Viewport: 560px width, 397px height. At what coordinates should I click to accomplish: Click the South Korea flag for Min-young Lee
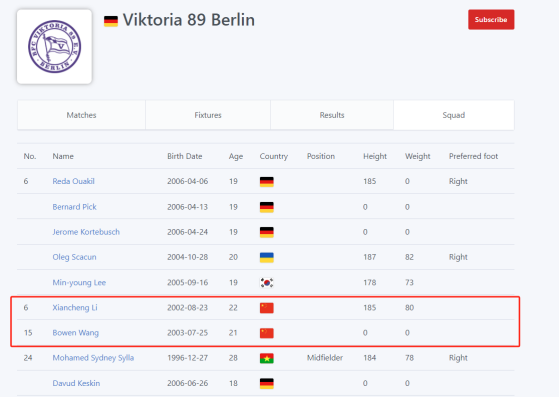click(267, 283)
